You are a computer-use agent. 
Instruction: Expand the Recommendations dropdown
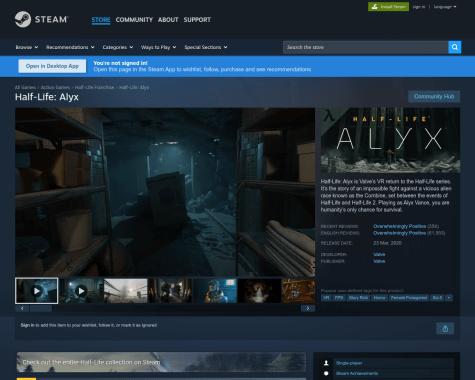coord(70,47)
